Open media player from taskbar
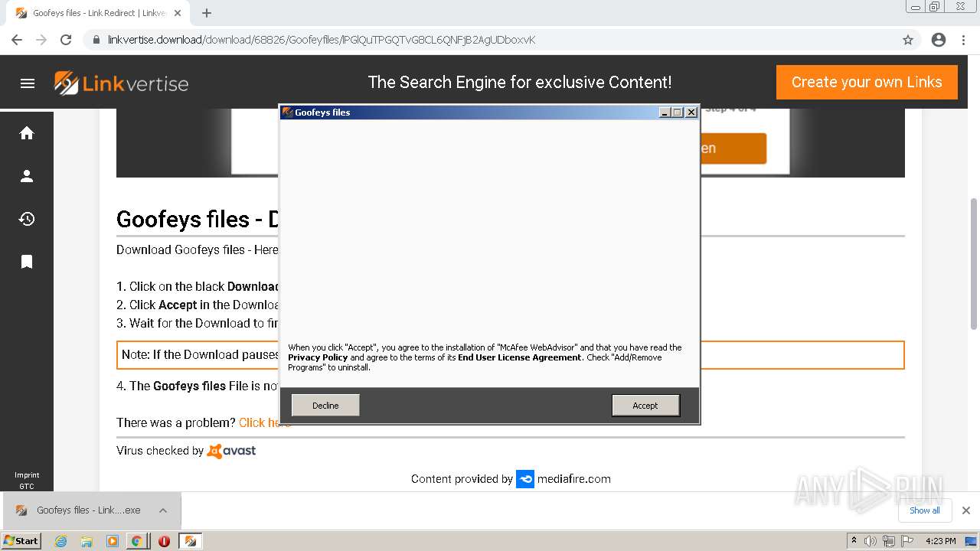The height and width of the screenshot is (551, 980). (113, 541)
